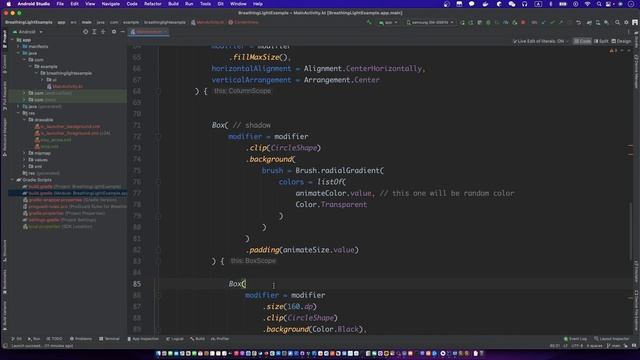Image resolution: width=640 pixels, height=360 pixels.
Task: Open the Navigate menu
Action: [x=111, y=4]
